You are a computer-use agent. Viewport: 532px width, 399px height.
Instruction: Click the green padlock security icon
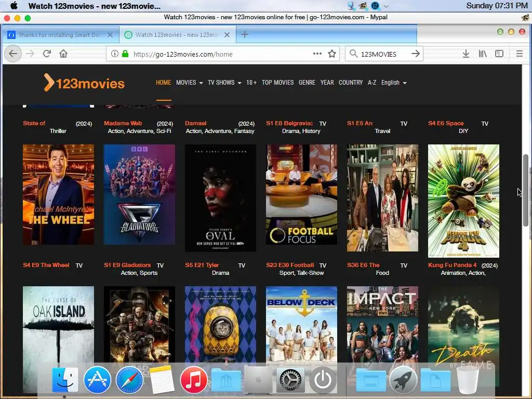tap(125, 54)
